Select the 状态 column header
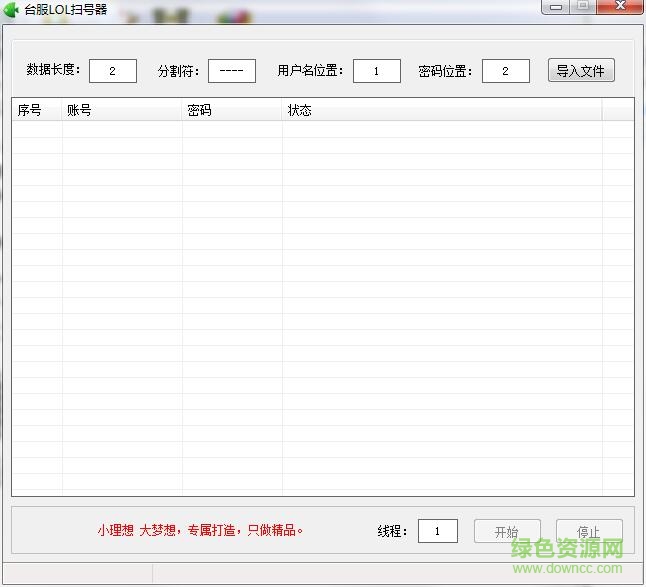This screenshot has height=587, width=646. (x=442, y=110)
